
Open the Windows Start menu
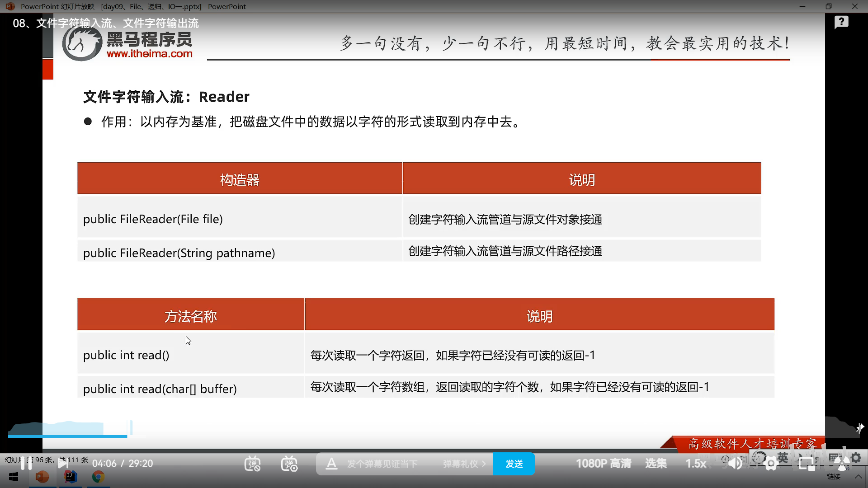[14, 477]
